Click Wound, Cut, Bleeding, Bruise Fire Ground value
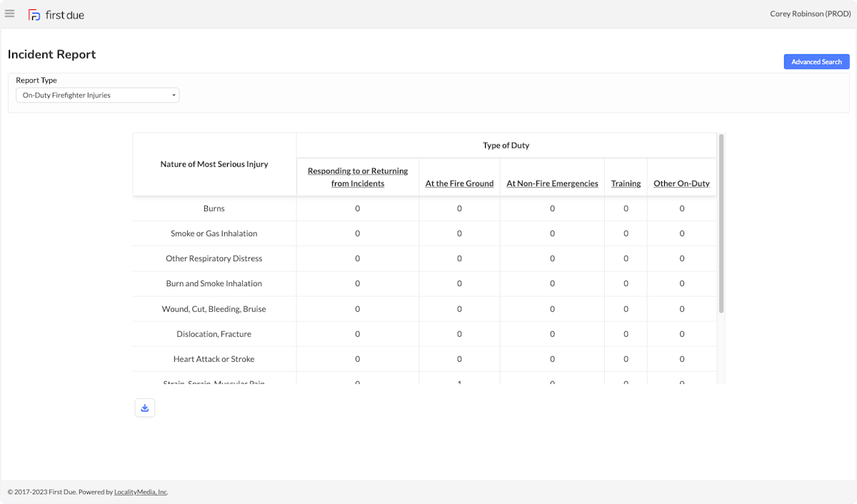Image resolution: width=857 pixels, height=504 pixels. pos(459,309)
